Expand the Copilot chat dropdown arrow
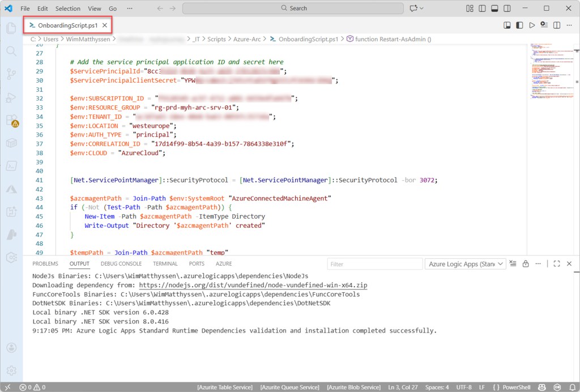 422,8
